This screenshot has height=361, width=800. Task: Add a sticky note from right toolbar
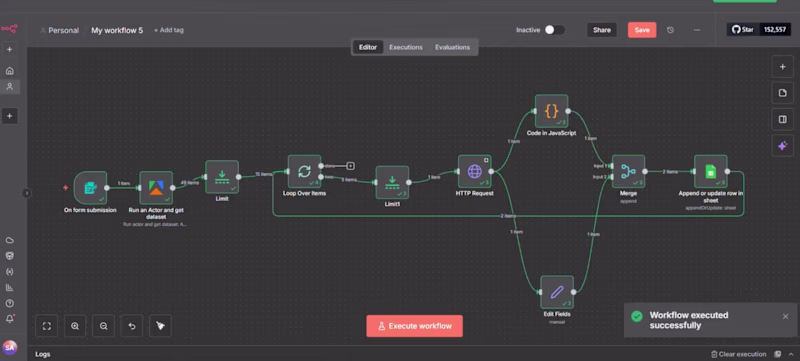(x=782, y=93)
